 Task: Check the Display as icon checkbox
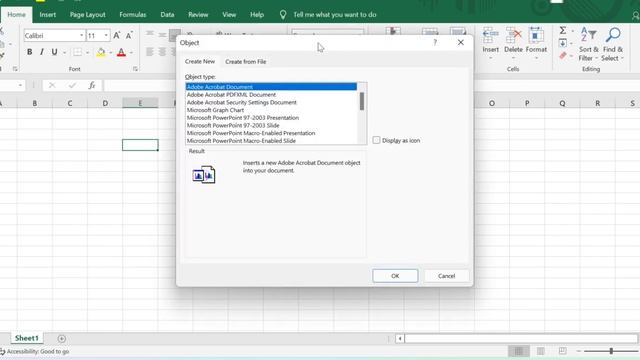click(376, 140)
